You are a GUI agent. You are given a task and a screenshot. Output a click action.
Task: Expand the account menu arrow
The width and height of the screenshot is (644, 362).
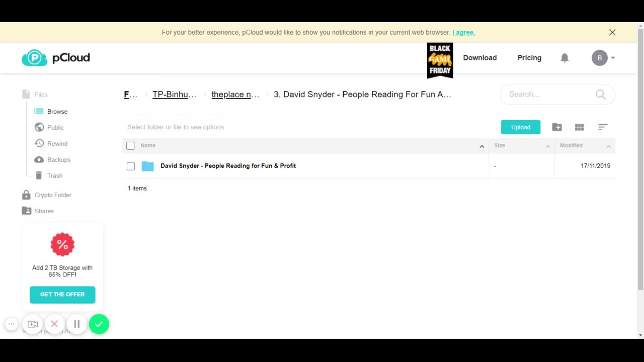tap(613, 58)
